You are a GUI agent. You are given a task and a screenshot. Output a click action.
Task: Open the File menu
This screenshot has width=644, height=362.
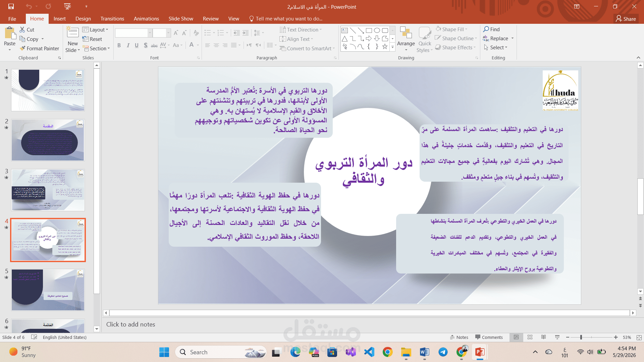coord(12,19)
